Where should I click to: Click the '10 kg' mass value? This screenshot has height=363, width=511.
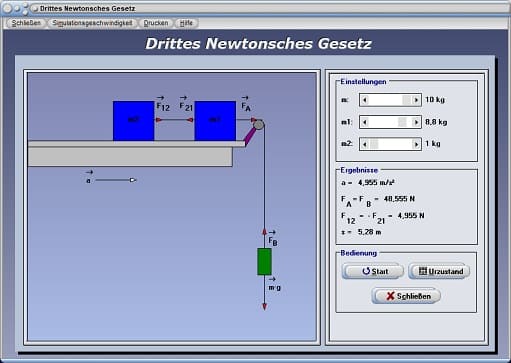(x=435, y=100)
